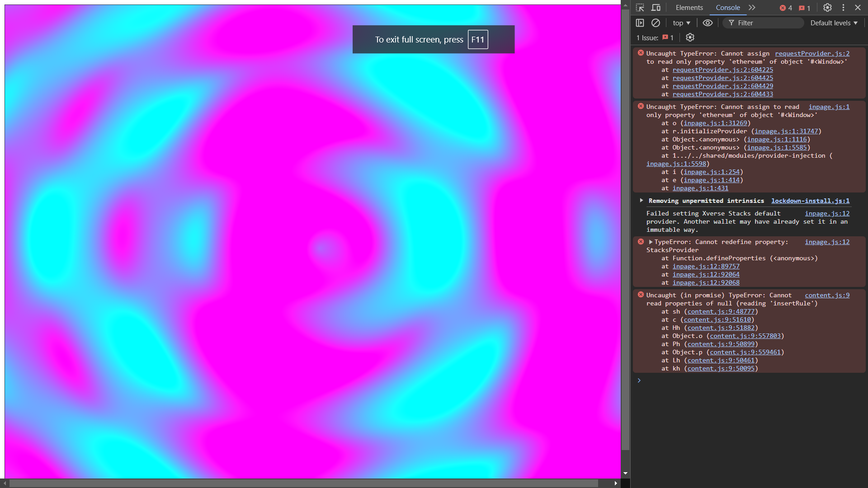Open the DevTools settings gear

click(828, 8)
